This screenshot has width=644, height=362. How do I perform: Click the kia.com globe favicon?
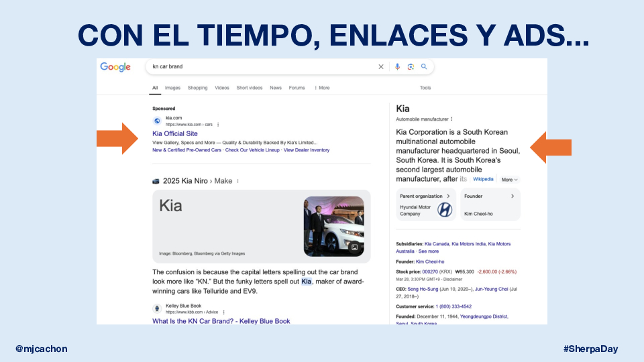[157, 121]
